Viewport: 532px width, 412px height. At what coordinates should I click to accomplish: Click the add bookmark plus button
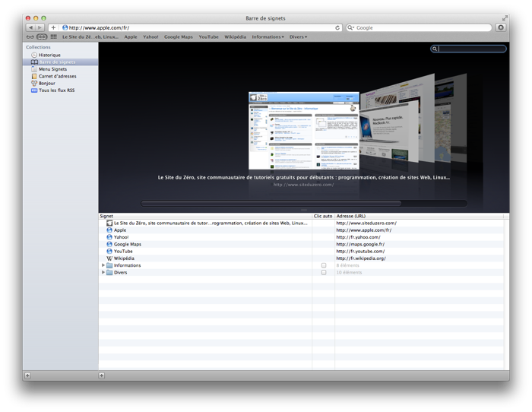pyautogui.click(x=53, y=27)
